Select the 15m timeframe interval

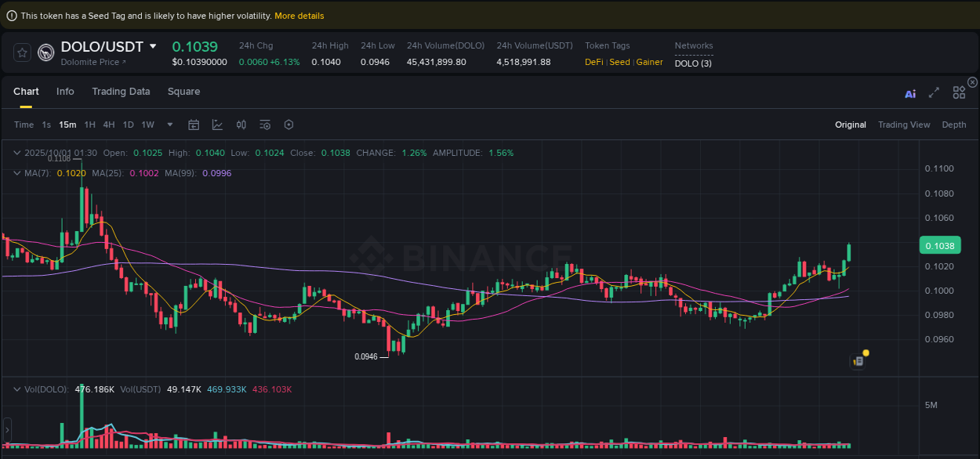tap(67, 125)
